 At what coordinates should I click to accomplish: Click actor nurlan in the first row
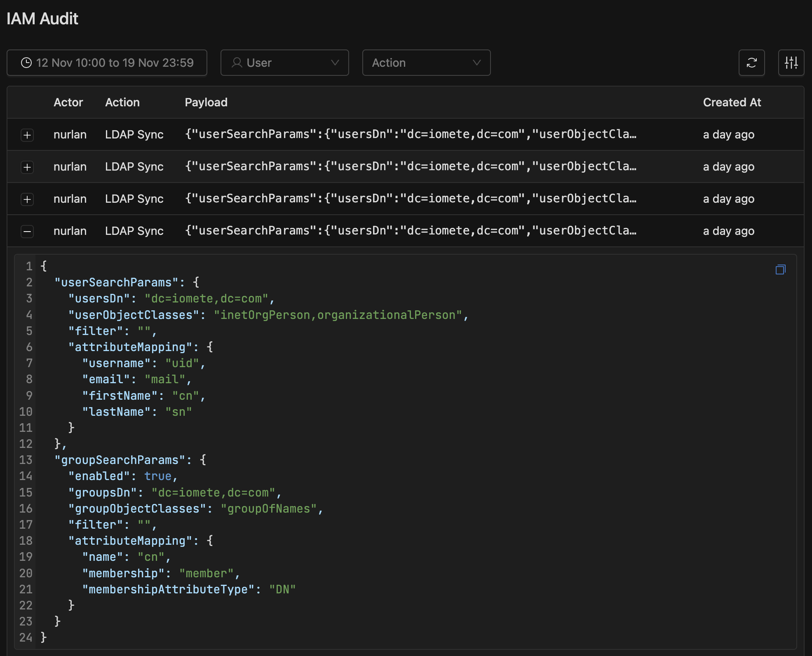[70, 134]
